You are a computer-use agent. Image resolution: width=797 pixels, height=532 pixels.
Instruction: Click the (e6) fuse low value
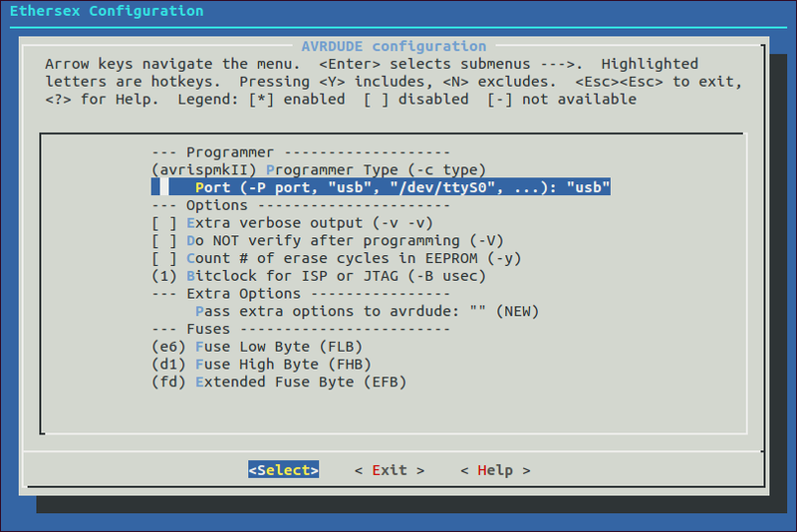pyautogui.click(x=168, y=347)
